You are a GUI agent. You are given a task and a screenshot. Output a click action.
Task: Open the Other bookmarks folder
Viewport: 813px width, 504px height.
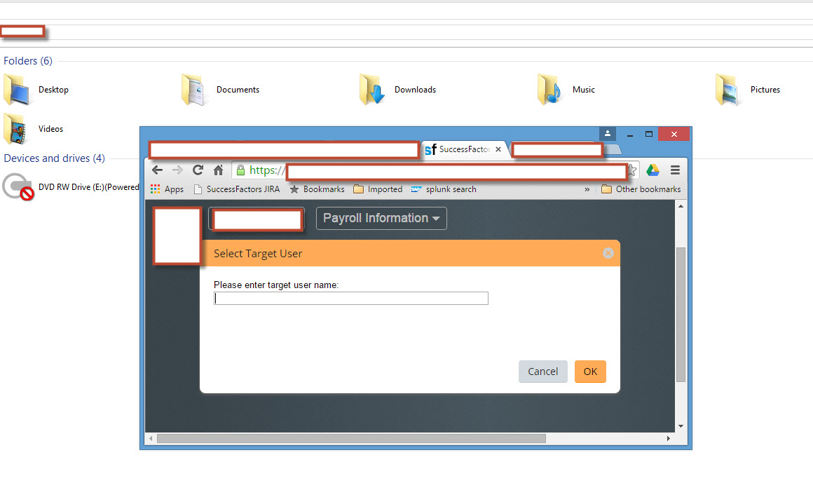tap(641, 189)
